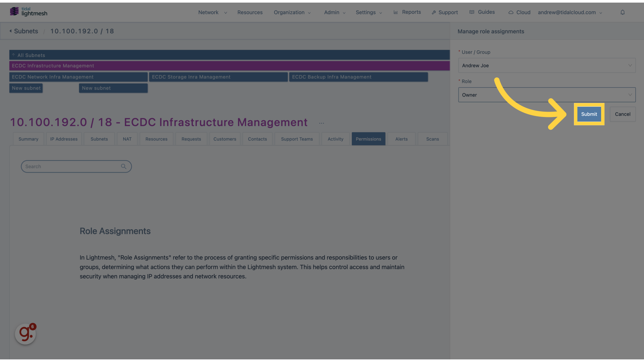Select ECDC Backup Infra Management block
The image size is (644, 362).
[358, 77]
